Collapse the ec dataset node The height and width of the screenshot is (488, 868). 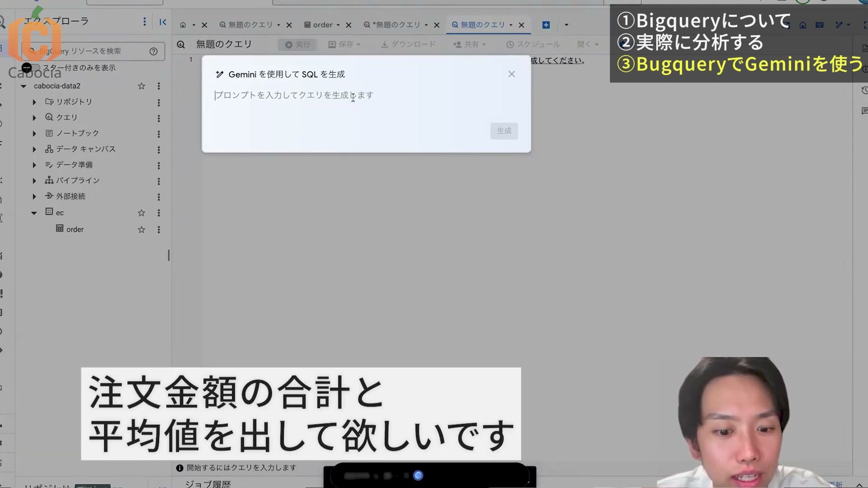[34, 213]
